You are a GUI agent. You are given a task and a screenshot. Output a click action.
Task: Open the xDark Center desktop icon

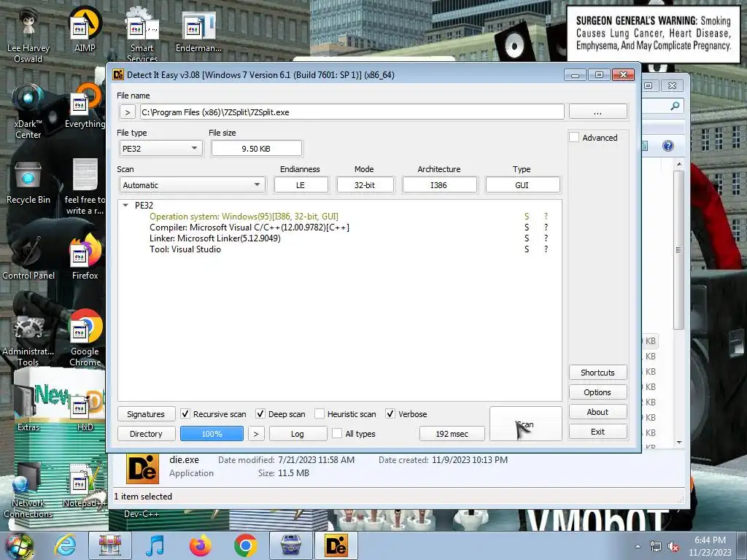coord(28,111)
